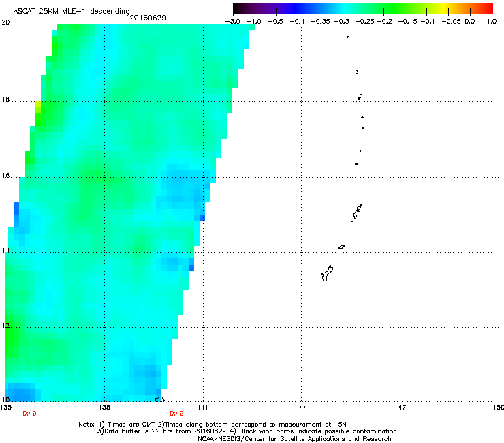Click the latitude 12 axis label

pos(5,326)
